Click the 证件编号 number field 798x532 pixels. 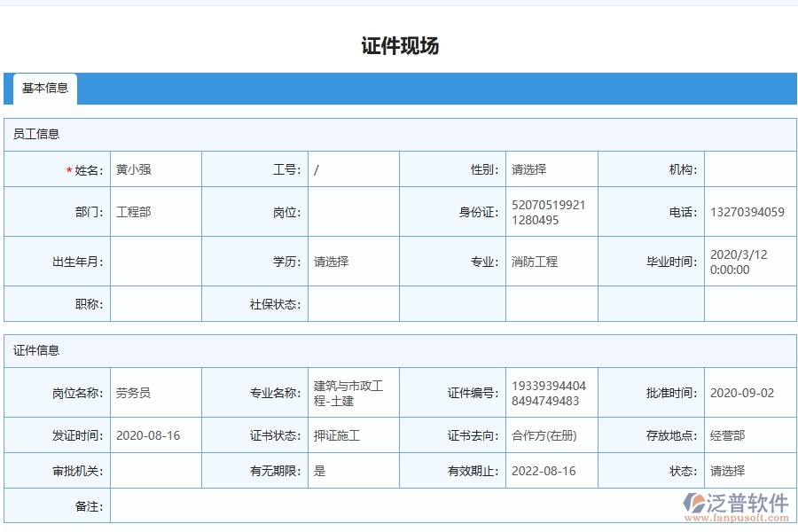click(550, 392)
